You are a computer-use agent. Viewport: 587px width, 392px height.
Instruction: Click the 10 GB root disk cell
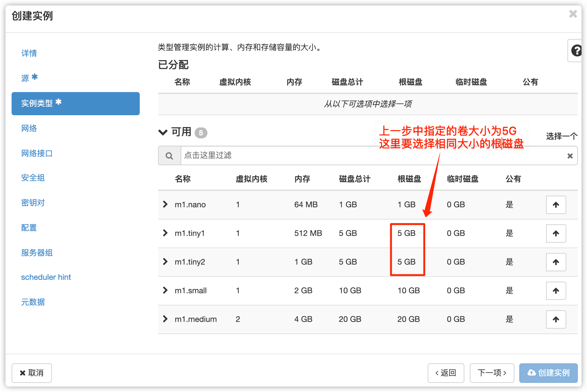click(409, 290)
